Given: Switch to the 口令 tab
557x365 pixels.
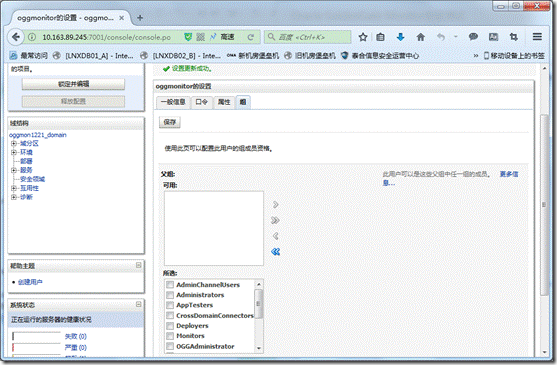Looking at the screenshot, I should click(x=201, y=102).
